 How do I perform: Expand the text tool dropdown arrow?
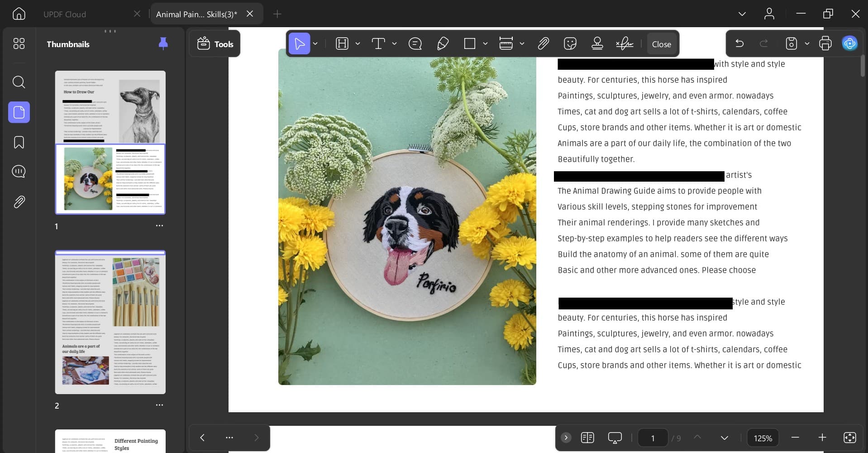tap(394, 44)
